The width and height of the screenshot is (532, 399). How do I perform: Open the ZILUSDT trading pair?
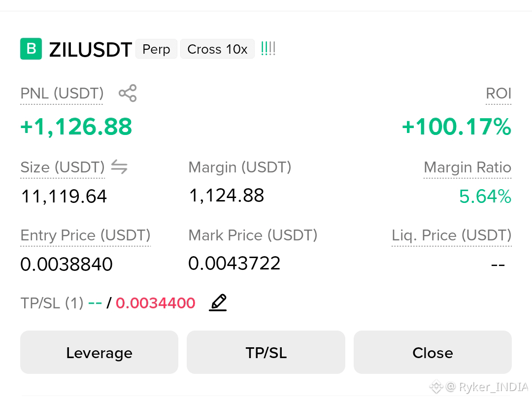point(90,50)
